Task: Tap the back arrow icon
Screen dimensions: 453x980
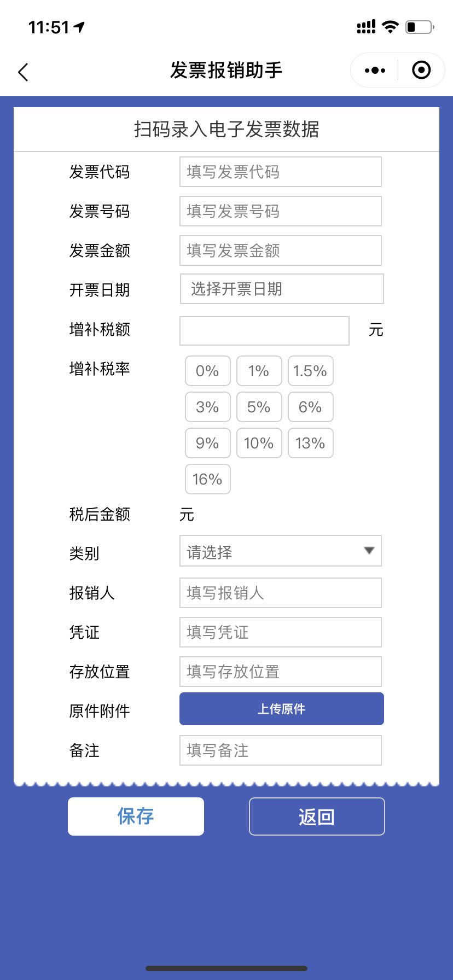Action: click(23, 72)
